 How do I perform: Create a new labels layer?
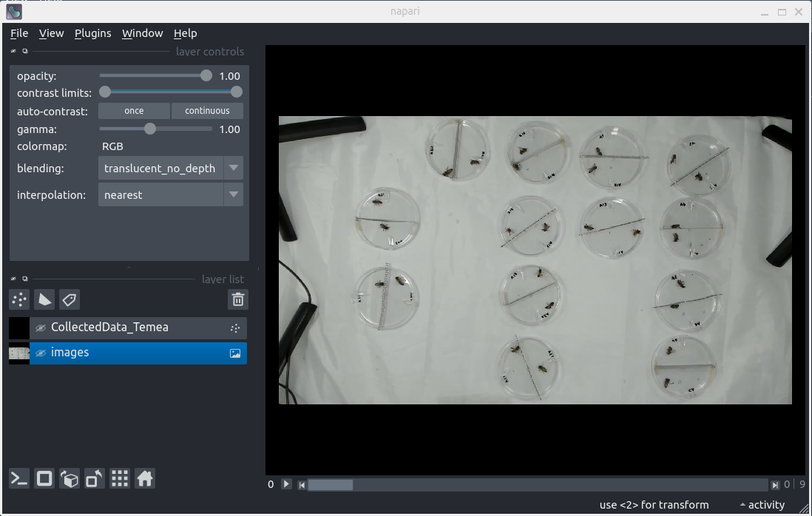70,299
